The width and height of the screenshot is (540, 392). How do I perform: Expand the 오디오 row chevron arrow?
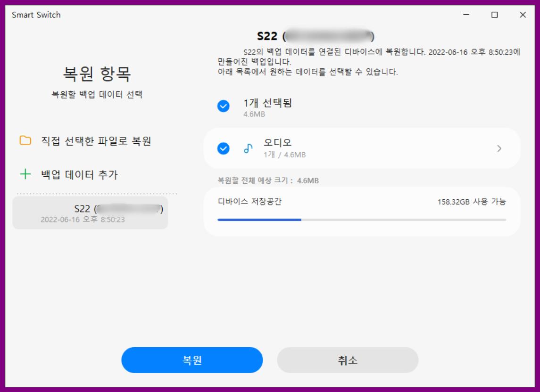click(499, 148)
